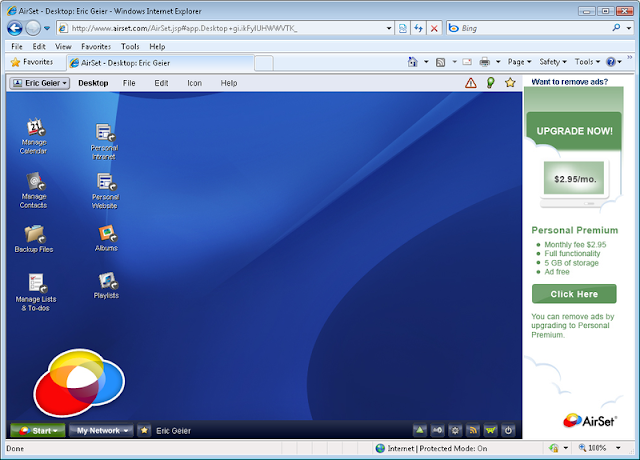Click the AirSet logo in the ad panel
The image size is (640, 460).
[x=590, y=420]
